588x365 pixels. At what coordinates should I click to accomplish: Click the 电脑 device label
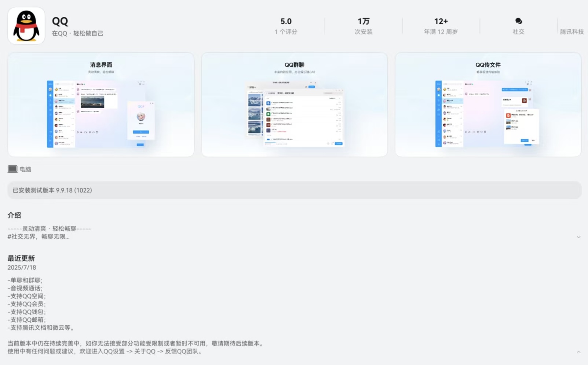coord(25,169)
